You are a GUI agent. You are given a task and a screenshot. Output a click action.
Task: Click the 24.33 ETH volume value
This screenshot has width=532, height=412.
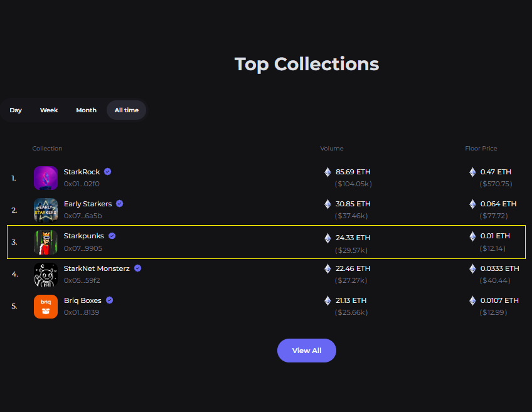pyautogui.click(x=353, y=238)
